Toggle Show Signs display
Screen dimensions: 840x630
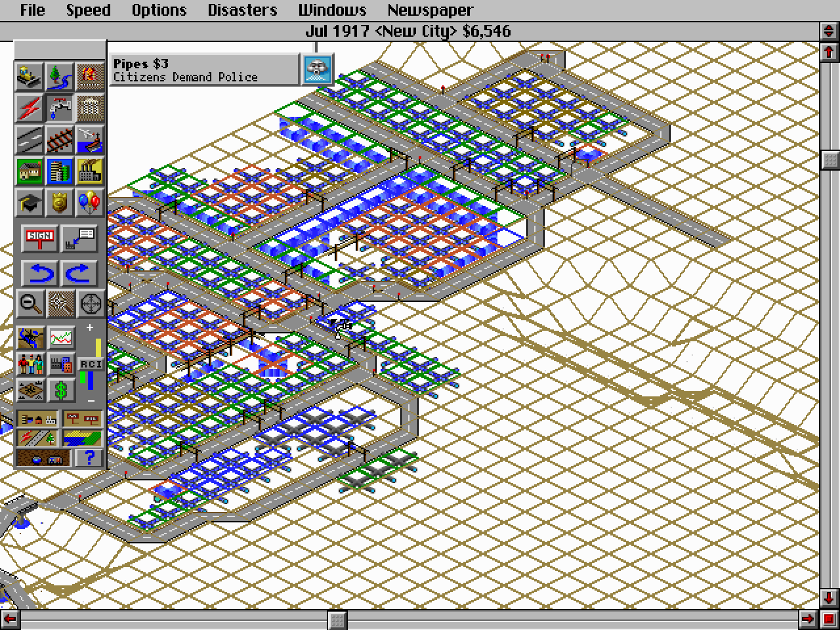pyautogui.click(x=82, y=418)
